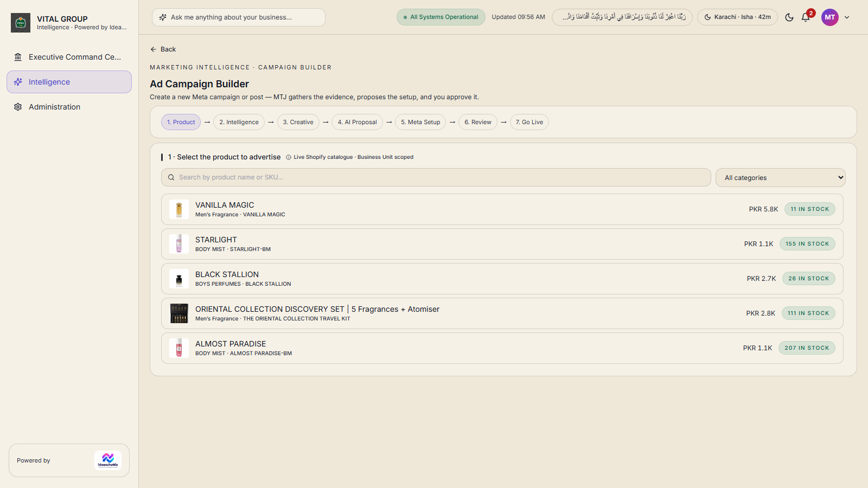The width and height of the screenshot is (868, 488).
Task: Click the VANILLA MAGIC product thumbnail
Action: click(x=179, y=209)
